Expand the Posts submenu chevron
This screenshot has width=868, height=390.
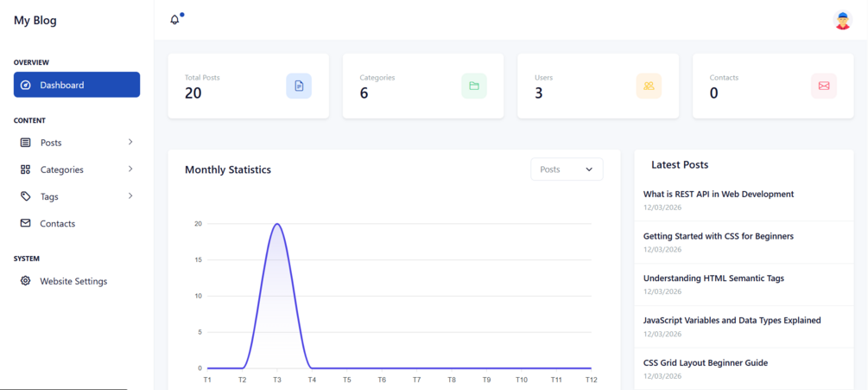tap(130, 142)
